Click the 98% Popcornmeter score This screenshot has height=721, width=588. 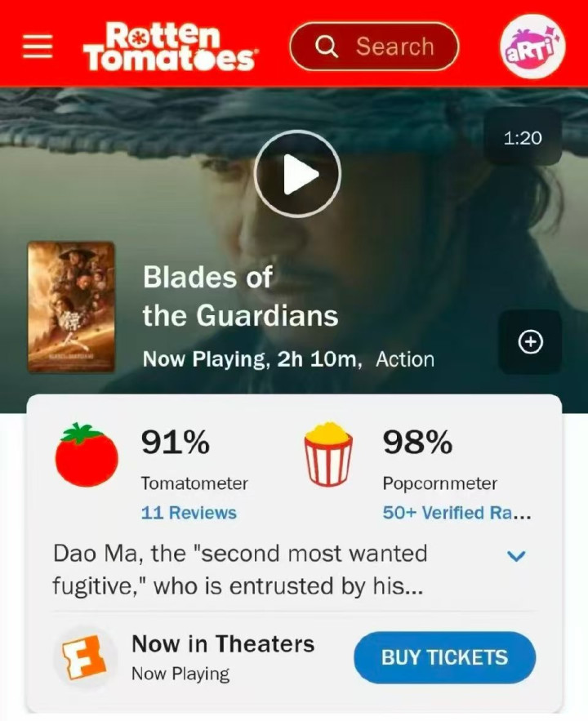(x=417, y=442)
